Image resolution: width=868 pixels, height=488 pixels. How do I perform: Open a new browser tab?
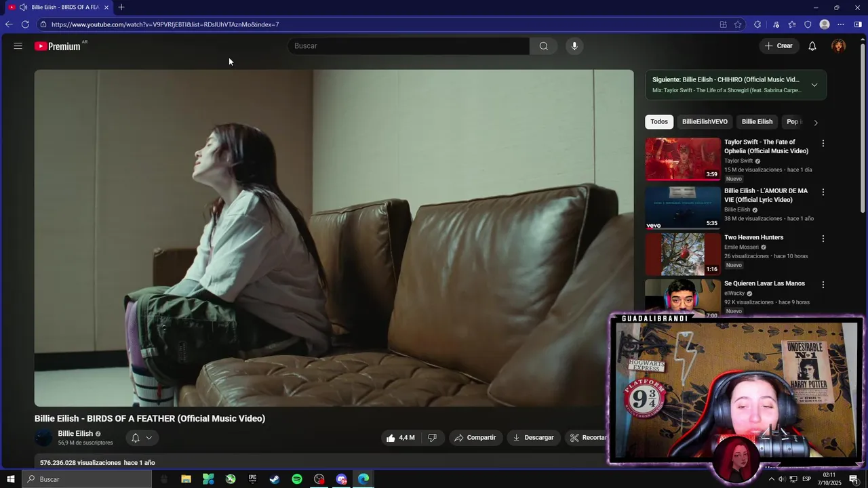[x=121, y=7]
